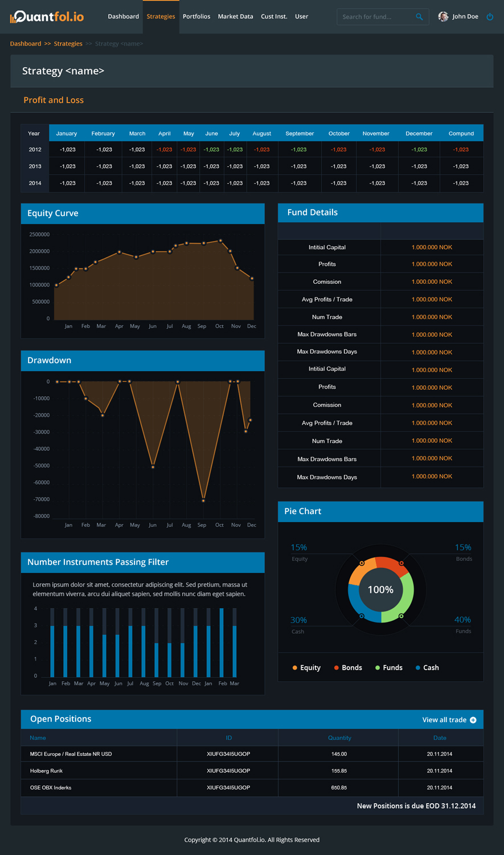The width and height of the screenshot is (504, 855).
Task: Click the 15% Equity label
Action: [x=299, y=552]
